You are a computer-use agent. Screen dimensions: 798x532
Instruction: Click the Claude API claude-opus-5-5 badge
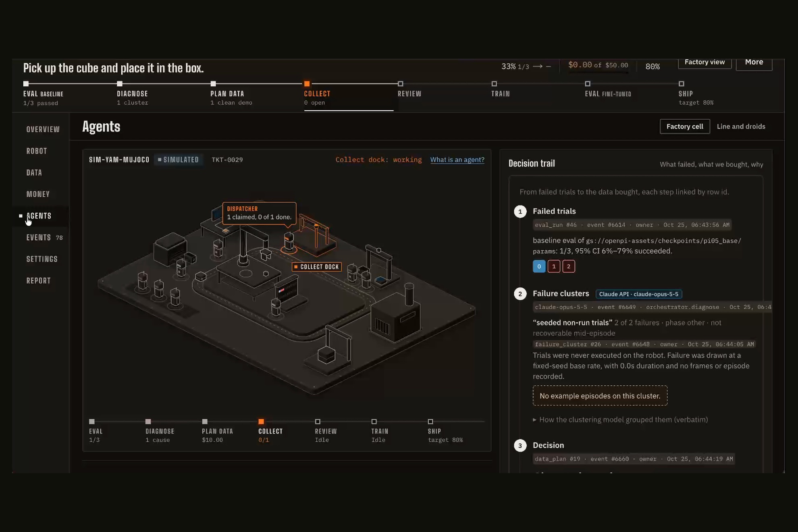(x=639, y=294)
